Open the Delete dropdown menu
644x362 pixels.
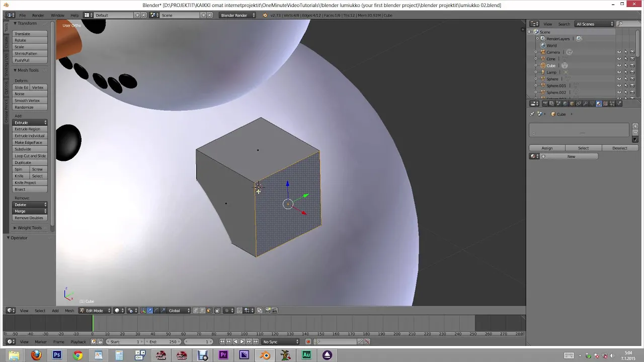pyautogui.click(x=30, y=205)
